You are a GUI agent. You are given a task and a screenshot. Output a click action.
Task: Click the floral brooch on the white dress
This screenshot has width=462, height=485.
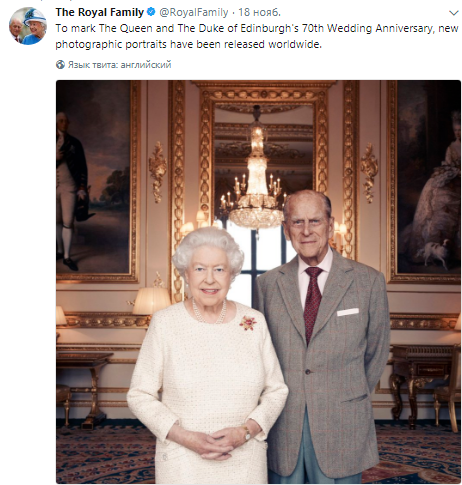(x=248, y=323)
